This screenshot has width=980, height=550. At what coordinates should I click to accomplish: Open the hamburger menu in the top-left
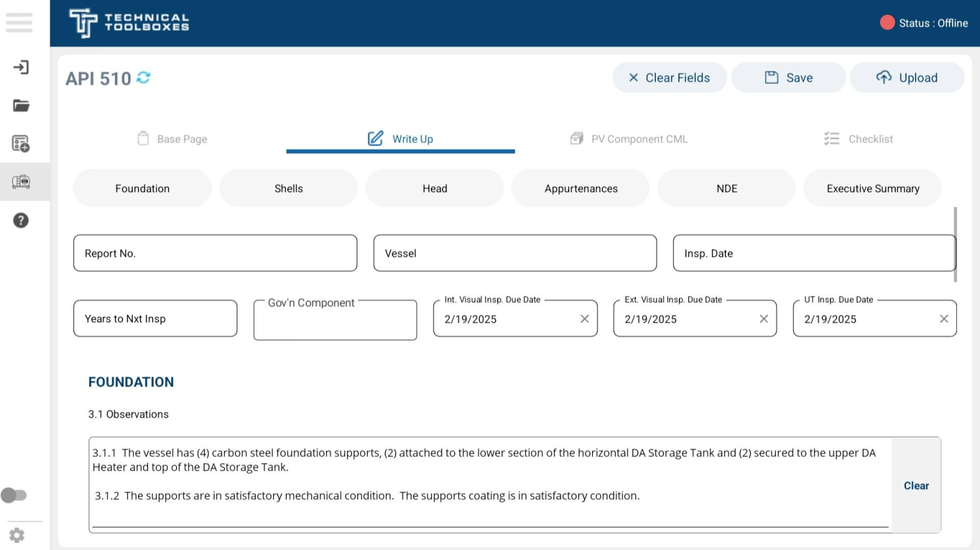(19, 22)
